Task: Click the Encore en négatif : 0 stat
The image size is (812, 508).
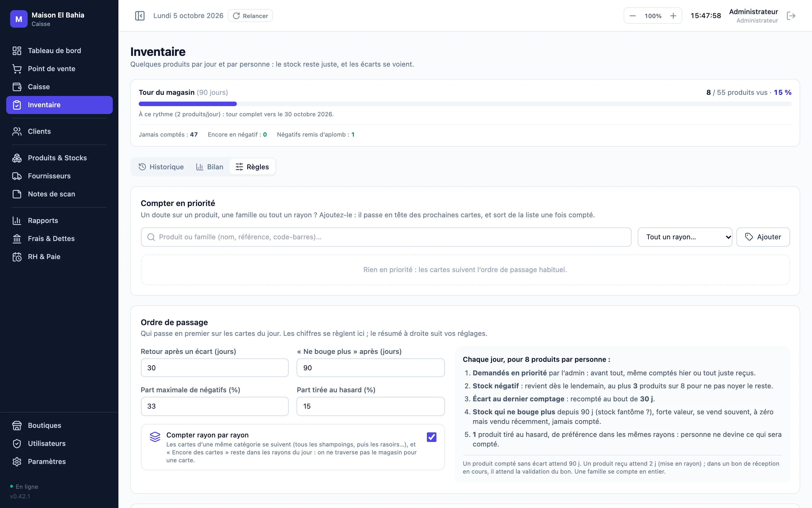Action: [237, 134]
